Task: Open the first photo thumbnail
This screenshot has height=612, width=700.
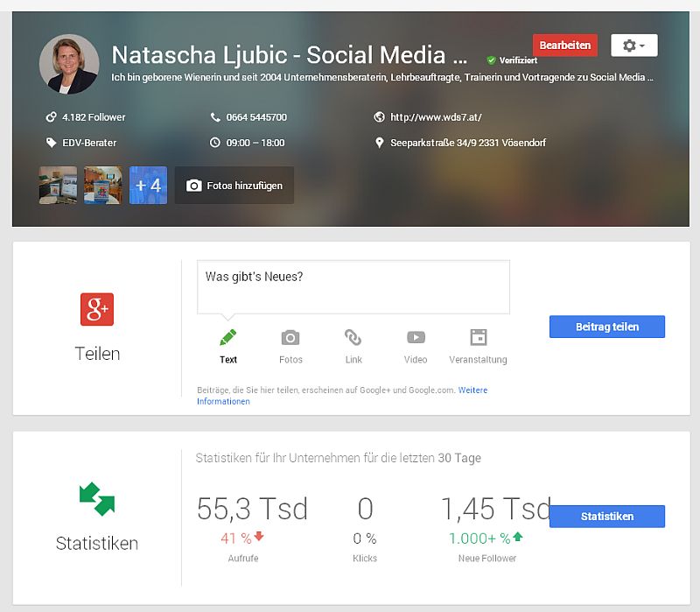Action: 58,186
